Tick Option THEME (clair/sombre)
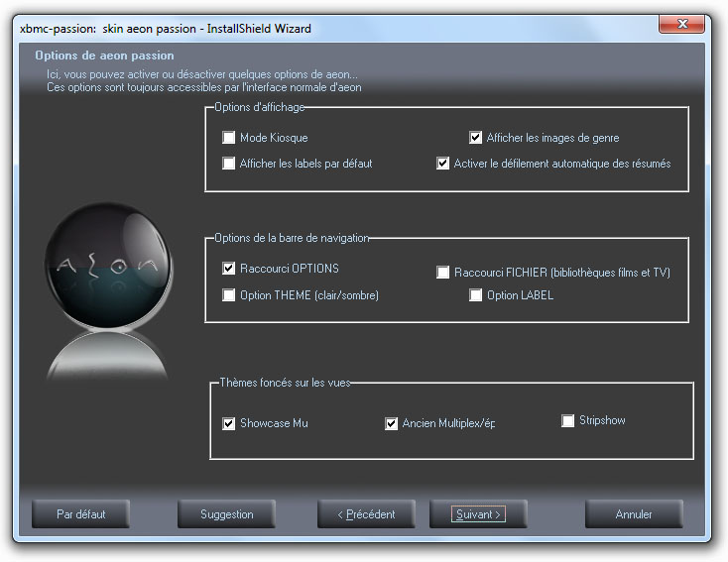The image size is (728, 562). click(x=229, y=295)
